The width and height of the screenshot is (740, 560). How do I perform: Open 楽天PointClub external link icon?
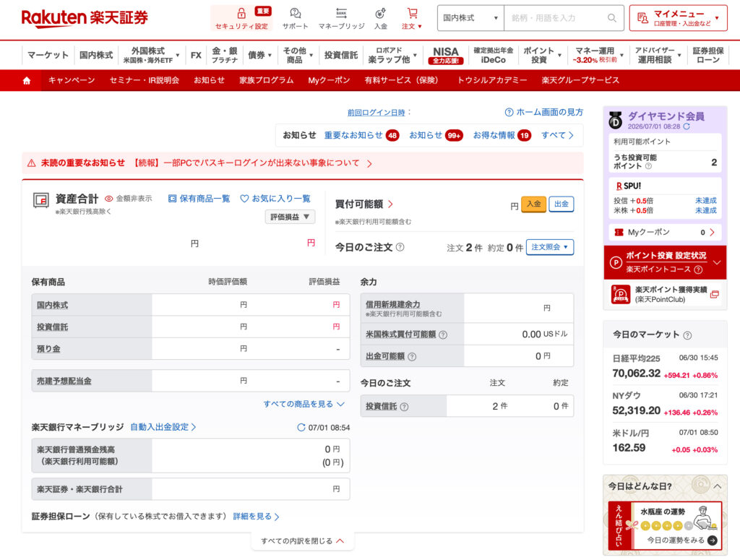(715, 294)
